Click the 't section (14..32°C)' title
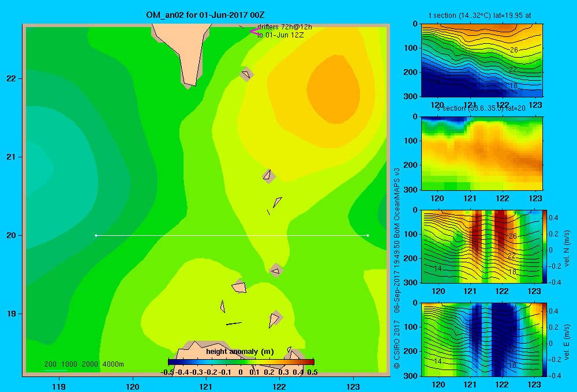 click(x=480, y=16)
